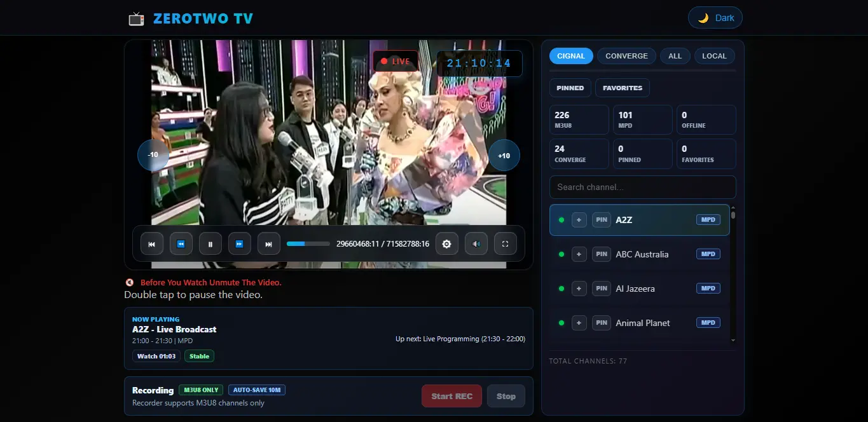Click the green Stable status badge
Image resolution: width=868 pixels, height=422 pixels.
pos(200,356)
